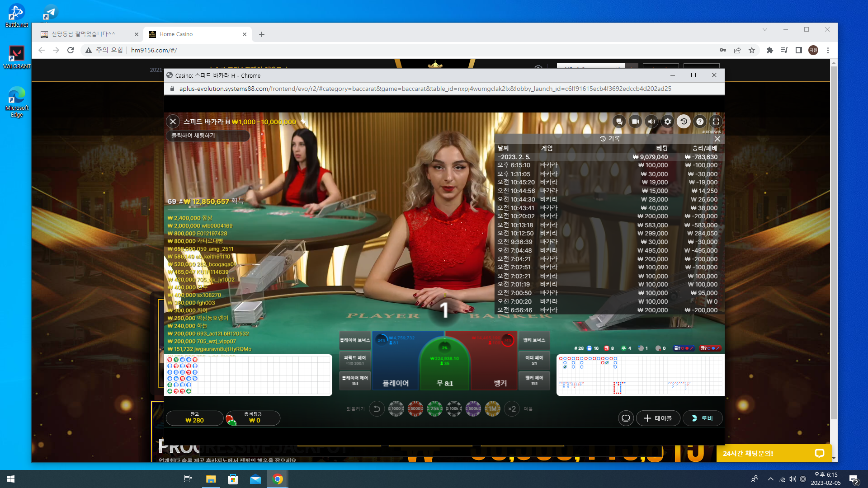Select the 1000 chip
Screen dimensions: 868x488
[x=396, y=408]
